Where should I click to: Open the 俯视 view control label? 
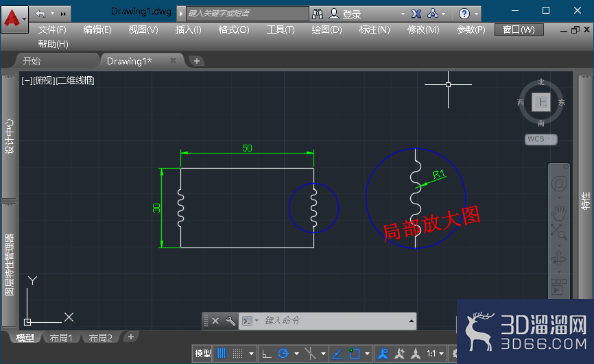tap(44, 80)
